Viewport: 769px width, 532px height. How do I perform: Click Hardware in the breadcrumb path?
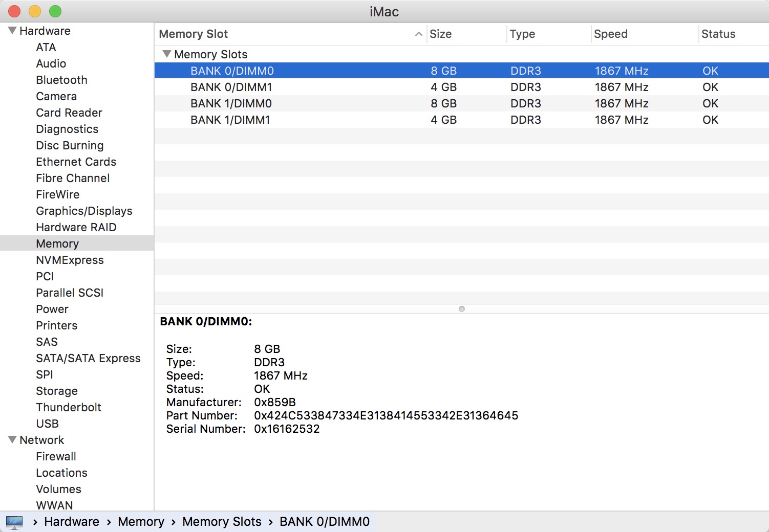(72, 522)
